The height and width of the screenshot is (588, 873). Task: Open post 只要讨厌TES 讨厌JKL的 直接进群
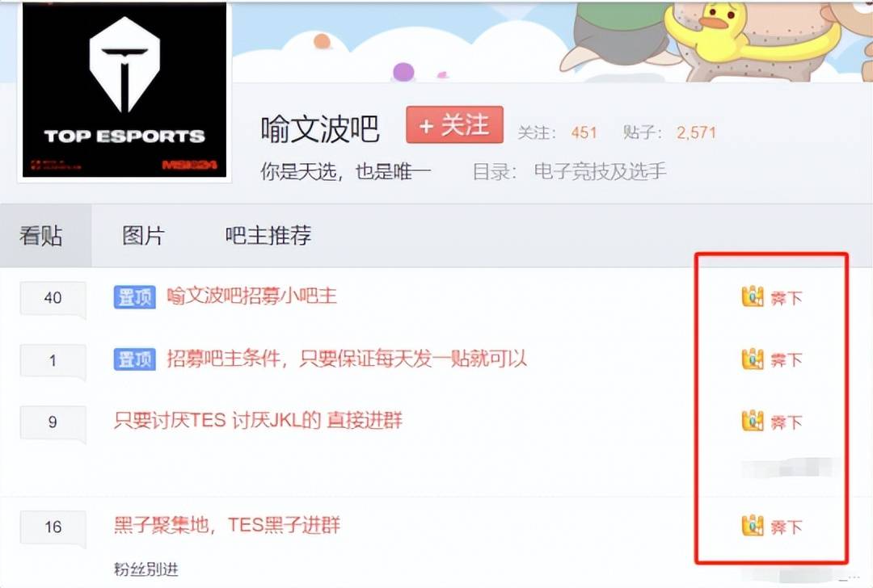coord(258,420)
